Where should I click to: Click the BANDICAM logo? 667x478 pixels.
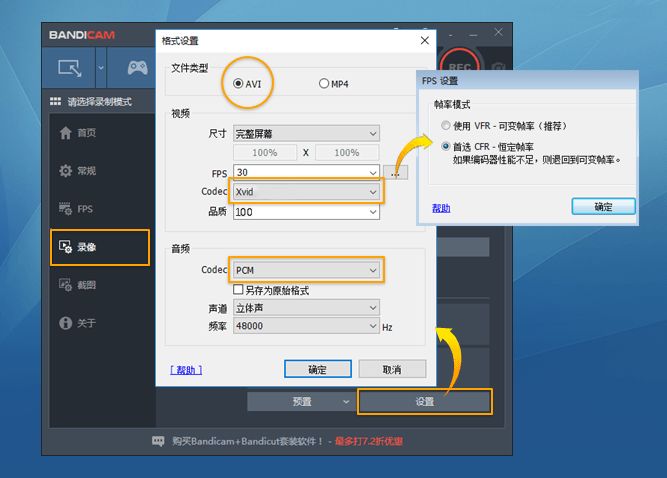click(x=82, y=35)
